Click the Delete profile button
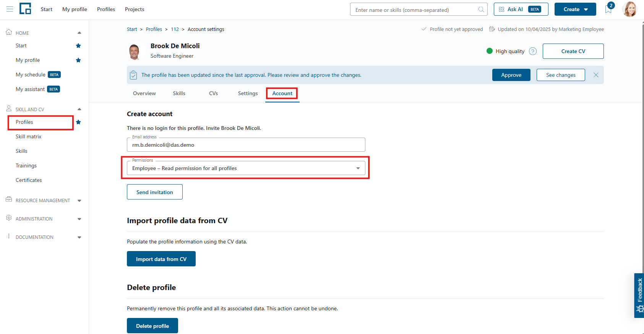 152,326
